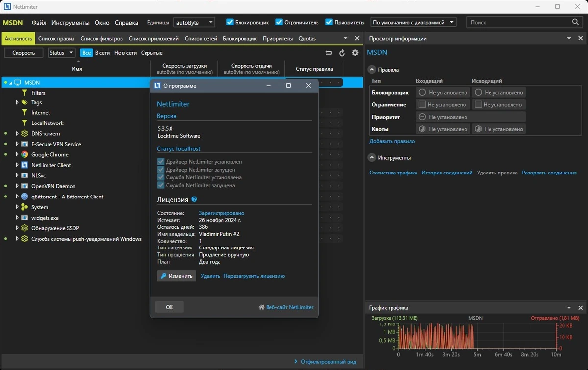Screen dimensions: 588x370
Task: Click the NLSvc window icon
Action: pyautogui.click(x=24, y=175)
